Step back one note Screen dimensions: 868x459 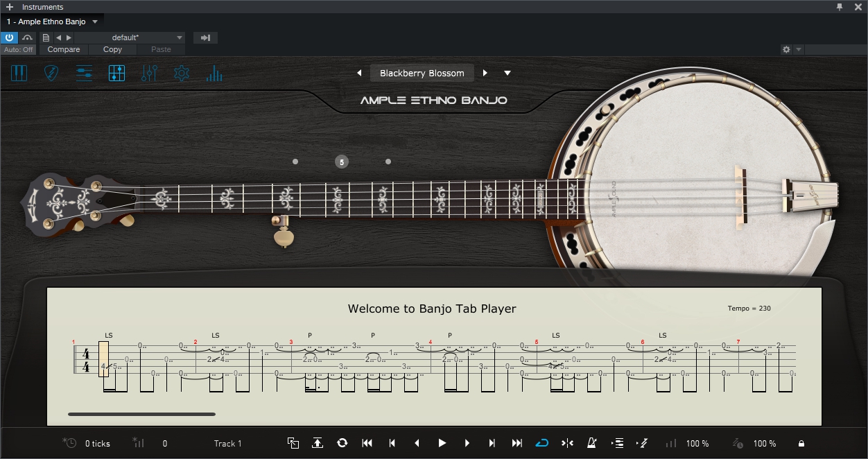[x=417, y=443]
